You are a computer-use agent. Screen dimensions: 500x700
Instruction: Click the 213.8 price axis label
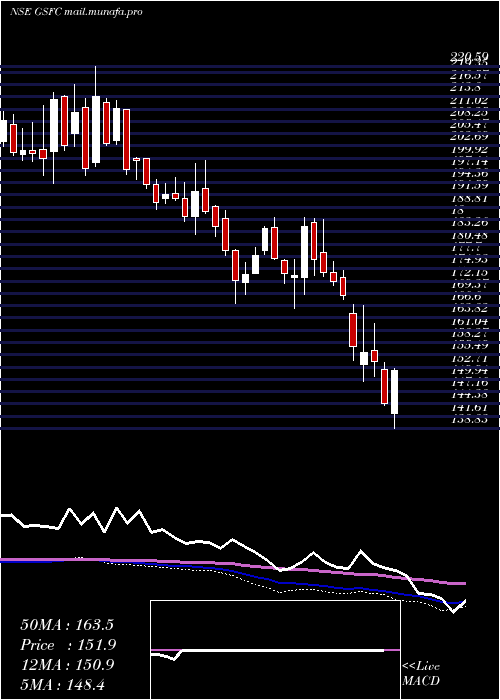coord(466,88)
